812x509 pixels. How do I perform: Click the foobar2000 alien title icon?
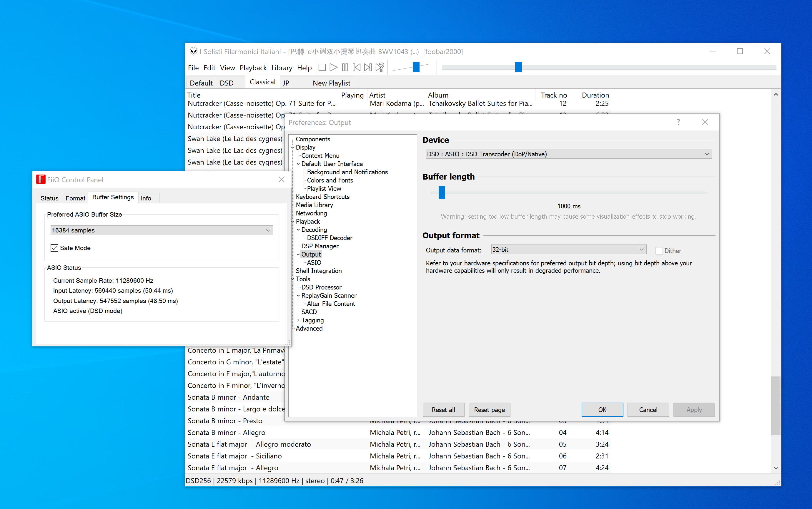(193, 51)
